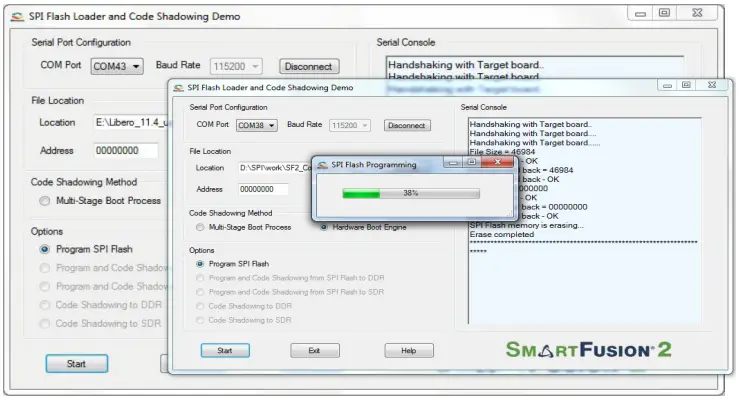This screenshot has width=741, height=398.
Task: Click the app icon in back window title bar
Action: pos(17,17)
